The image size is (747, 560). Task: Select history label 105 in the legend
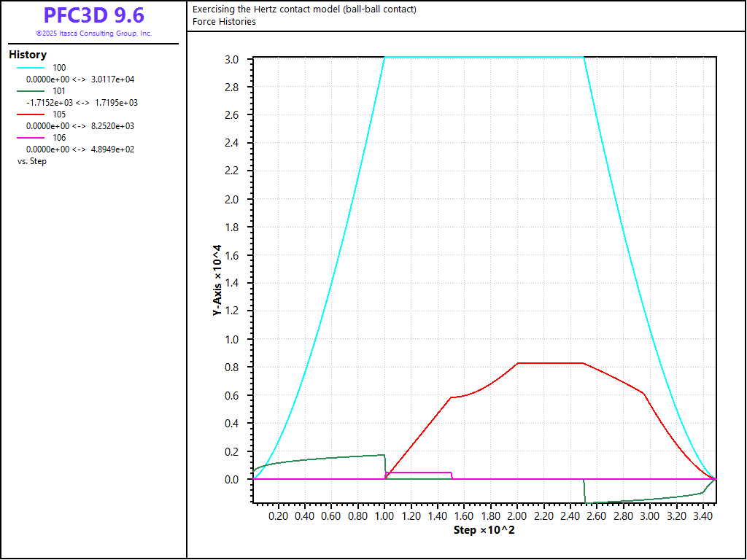(59, 114)
